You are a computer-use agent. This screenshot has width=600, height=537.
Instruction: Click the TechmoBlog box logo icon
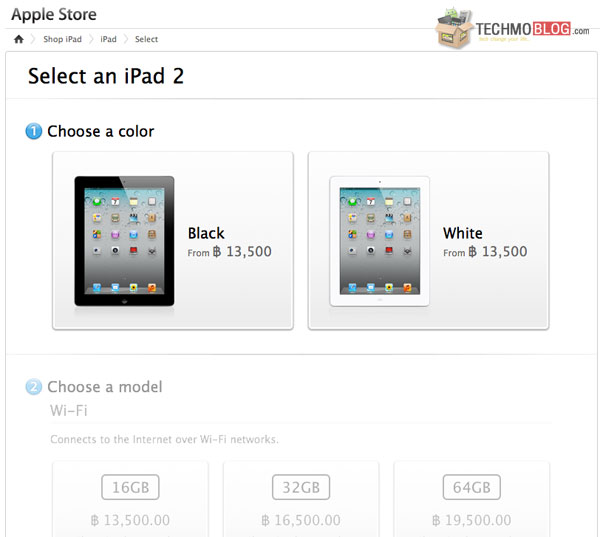pyautogui.click(x=454, y=28)
